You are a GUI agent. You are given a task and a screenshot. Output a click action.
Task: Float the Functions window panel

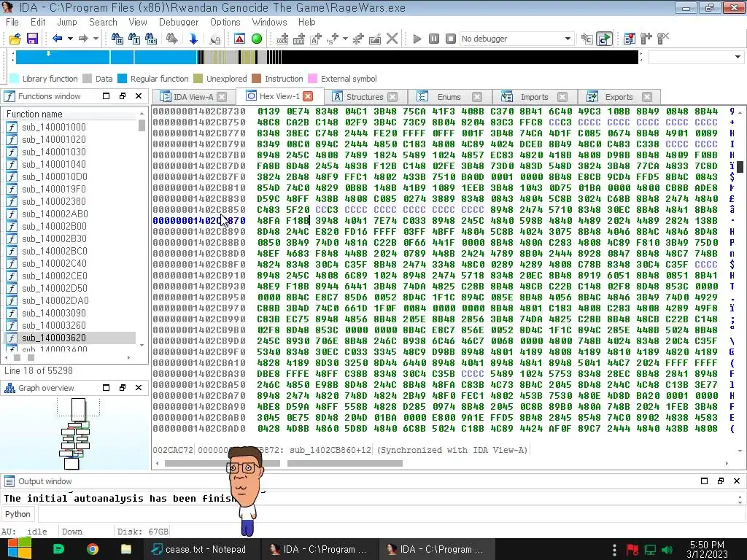point(123,96)
